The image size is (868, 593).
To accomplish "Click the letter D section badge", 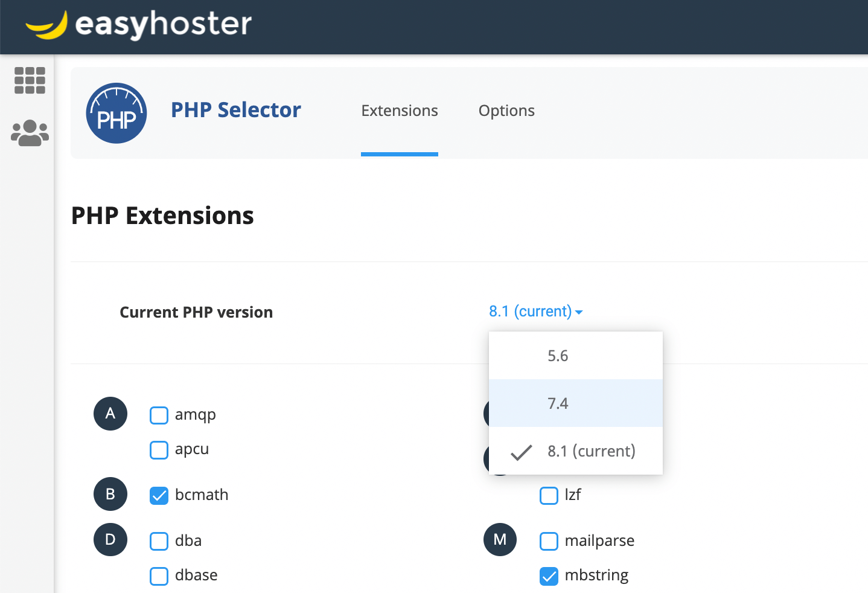I will [110, 539].
